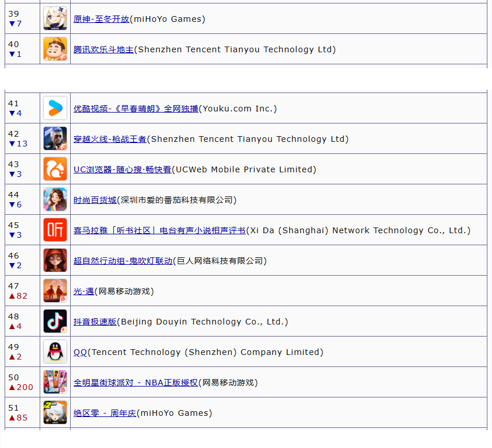Click rank 50 cell showing up 200
492x448 pixels.
point(22,382)
